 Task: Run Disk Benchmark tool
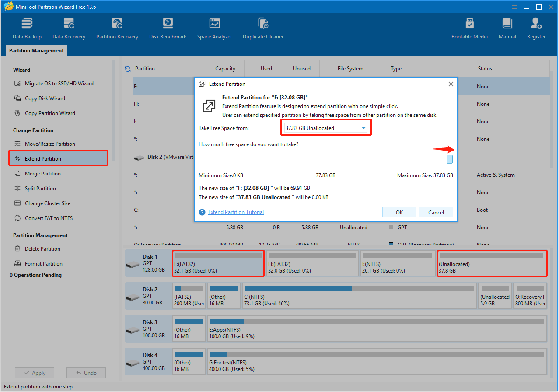click(168, 28)
